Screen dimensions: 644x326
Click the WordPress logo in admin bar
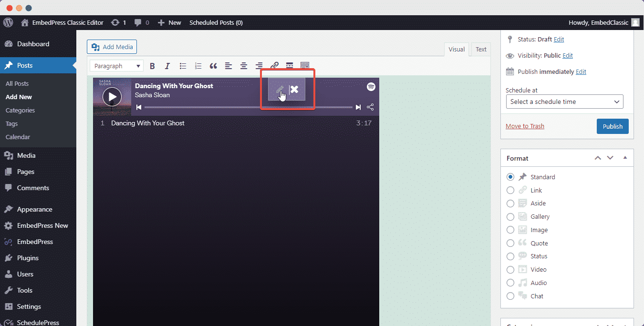pos(8,22)
